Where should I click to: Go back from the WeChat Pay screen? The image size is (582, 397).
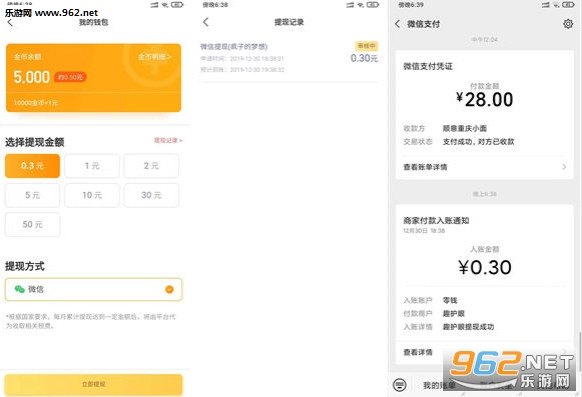click(398, 24)
